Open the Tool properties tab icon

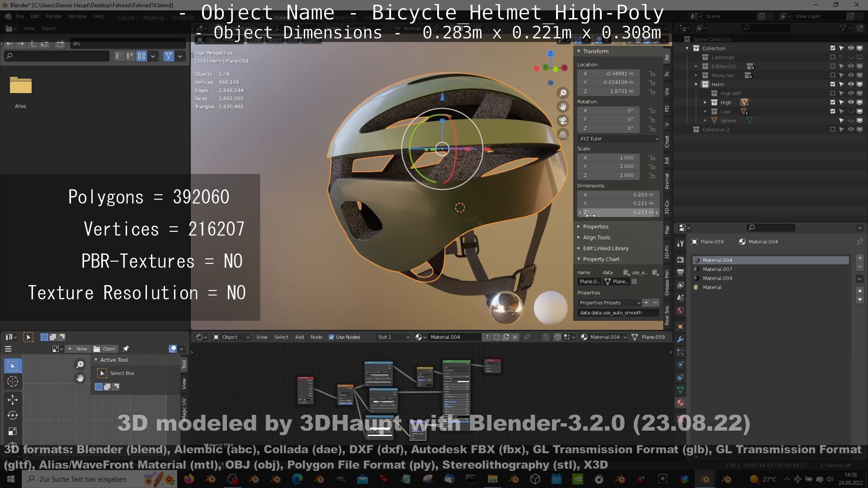click(x=680, y=244)
